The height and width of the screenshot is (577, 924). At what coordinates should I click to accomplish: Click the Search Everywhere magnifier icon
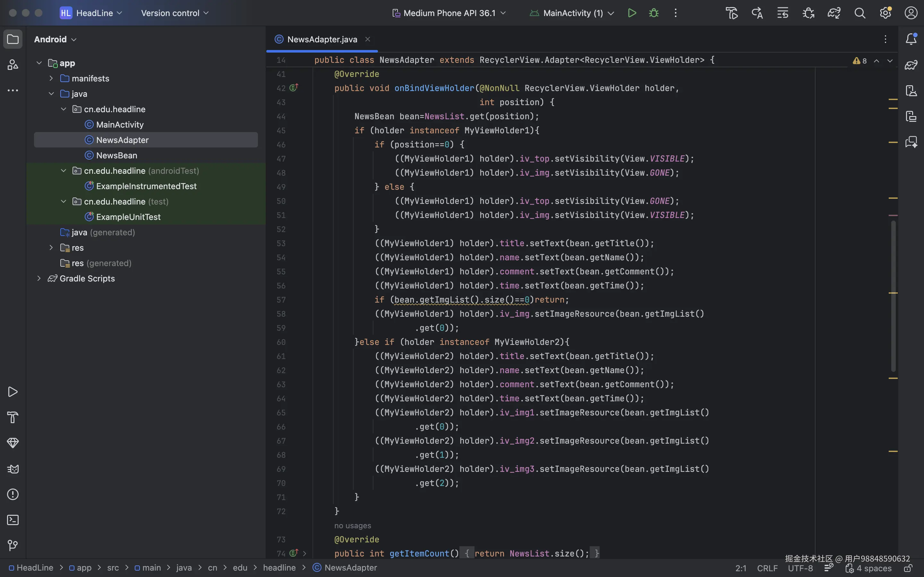click(860, 13)
